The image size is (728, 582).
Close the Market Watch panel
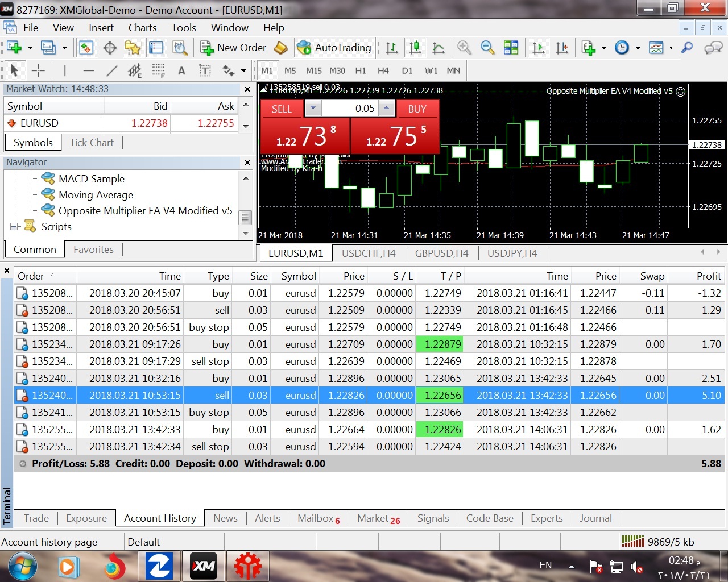[247, 89]
